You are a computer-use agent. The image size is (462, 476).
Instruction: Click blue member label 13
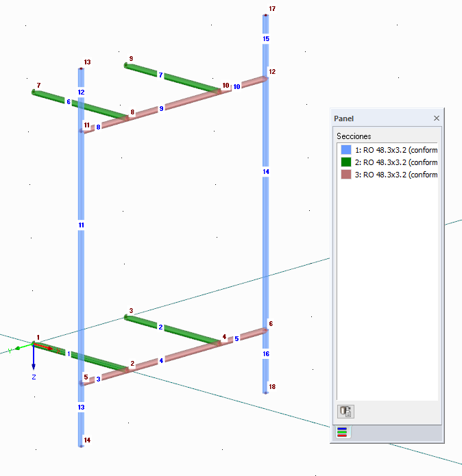point(81,408)
